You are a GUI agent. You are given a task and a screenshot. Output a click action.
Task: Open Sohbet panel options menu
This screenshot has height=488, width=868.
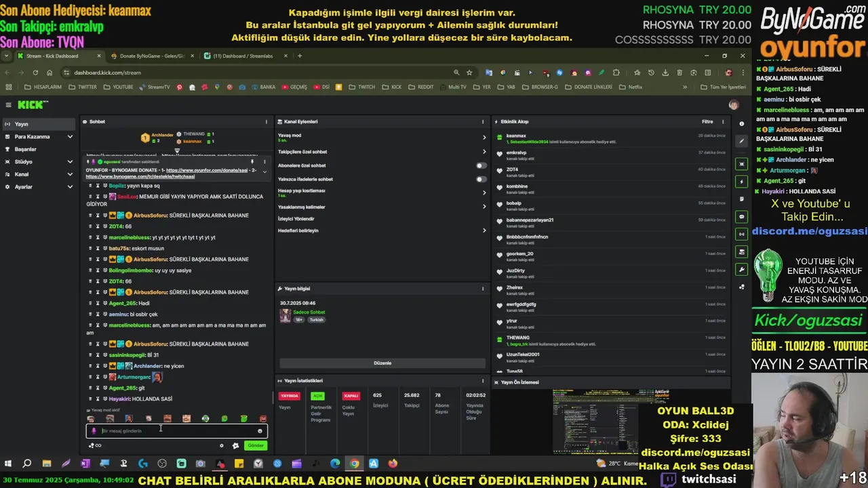click(266, 122)
